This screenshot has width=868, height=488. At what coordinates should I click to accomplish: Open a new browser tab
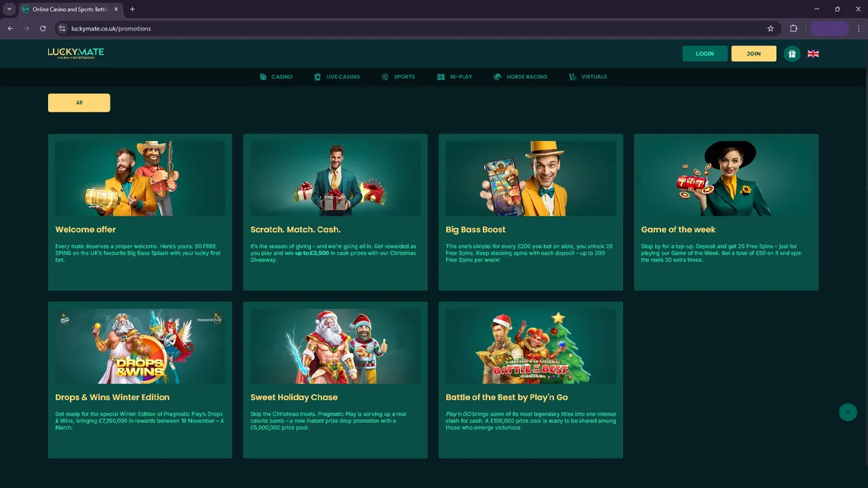coord(132,9)
